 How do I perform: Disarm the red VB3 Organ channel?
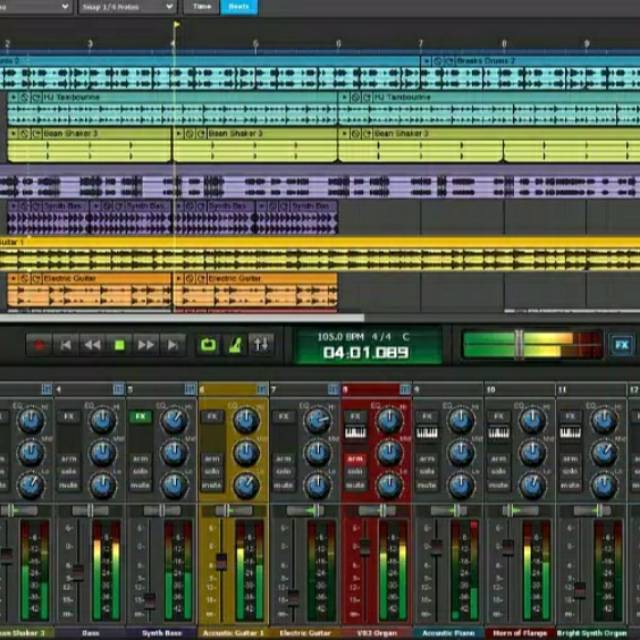click(x=355, y=459)
